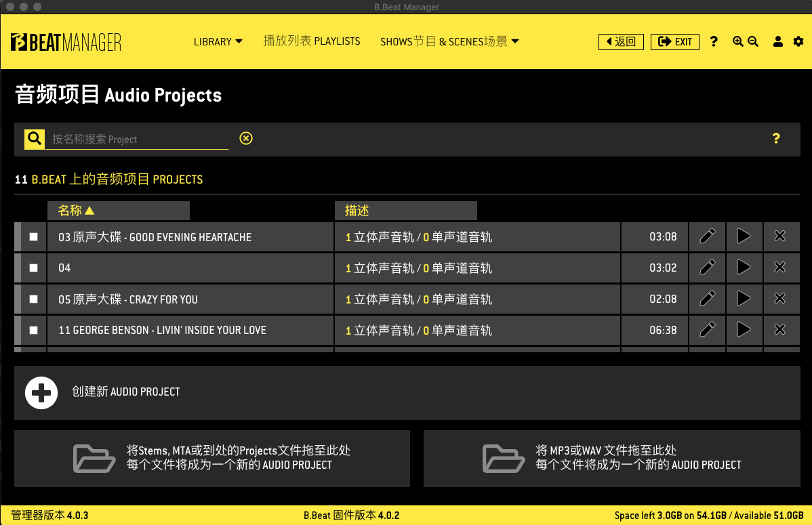Click the 返回 back button

[x=621, y=41]
